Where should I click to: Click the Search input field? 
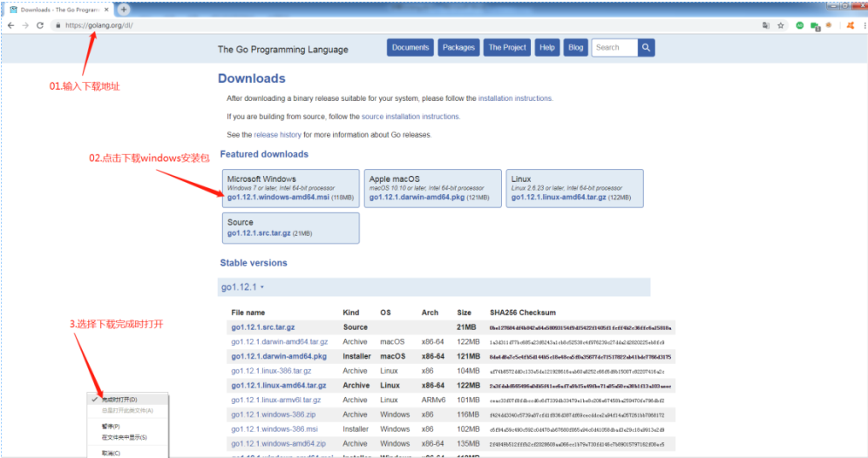click(x=614, y=48)
